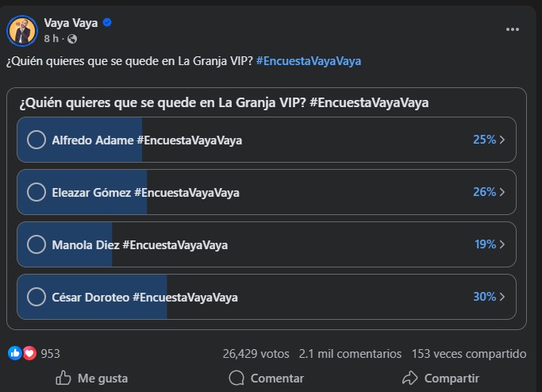Screen dimensions: 542x392
Task: Click the verified badge next to Vaya Vaya
Action: click(107, 23)
